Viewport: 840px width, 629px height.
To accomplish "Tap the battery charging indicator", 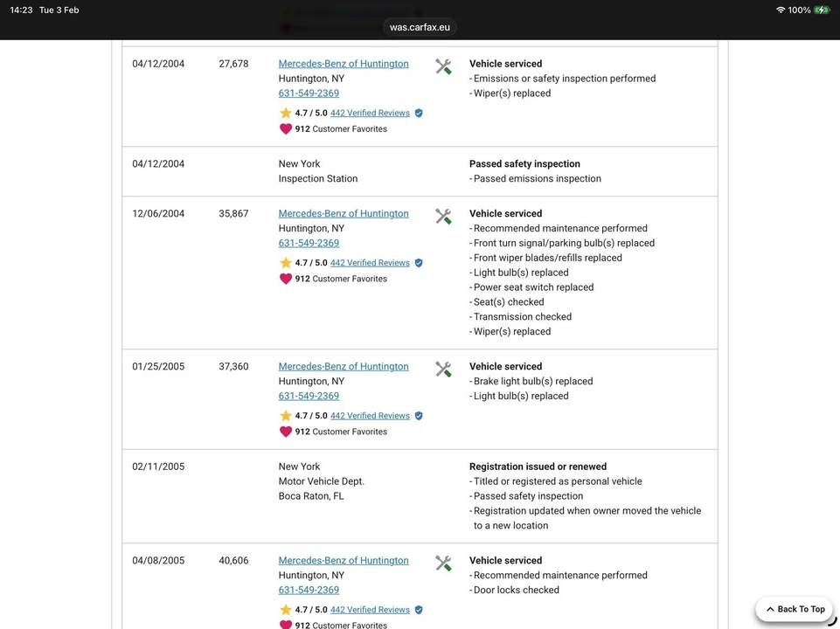I will tap(822, 10).
